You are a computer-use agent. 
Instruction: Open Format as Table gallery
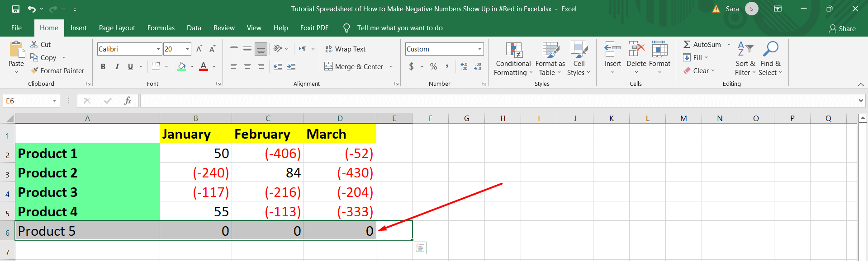[550, 59]
